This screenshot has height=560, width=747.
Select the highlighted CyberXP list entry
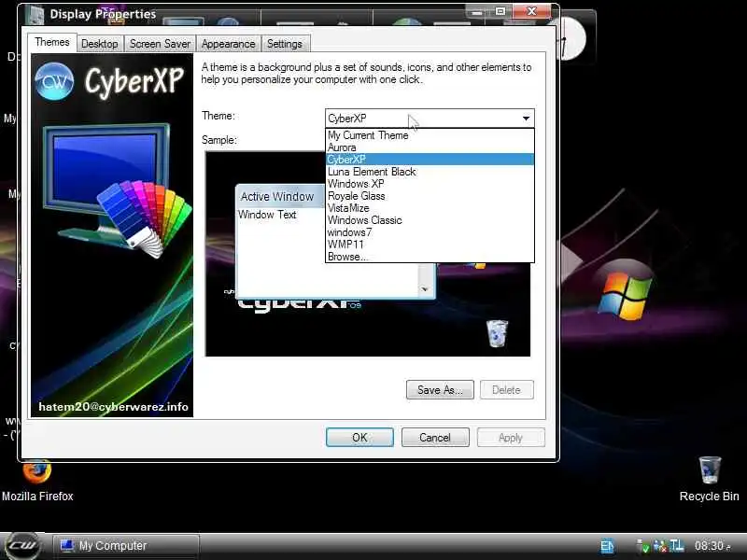tap(430, 160)
